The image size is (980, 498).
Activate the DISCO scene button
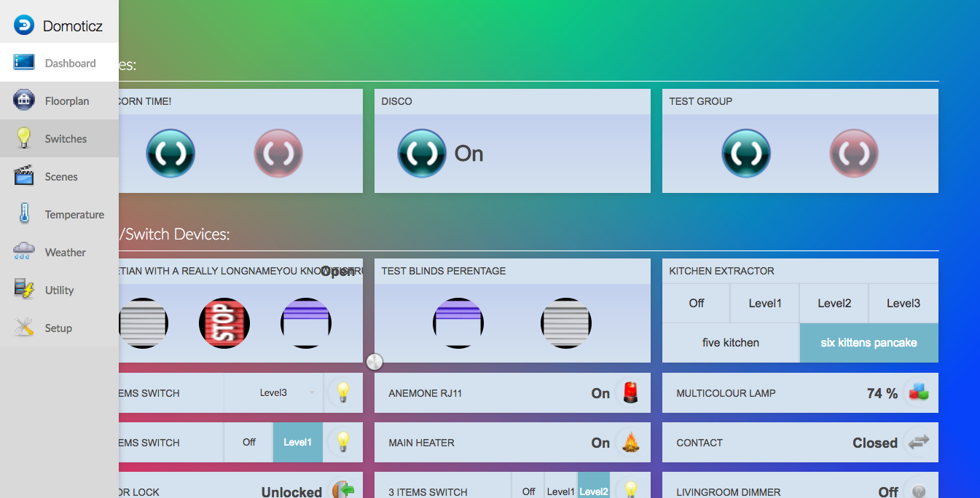coord(422,154)
